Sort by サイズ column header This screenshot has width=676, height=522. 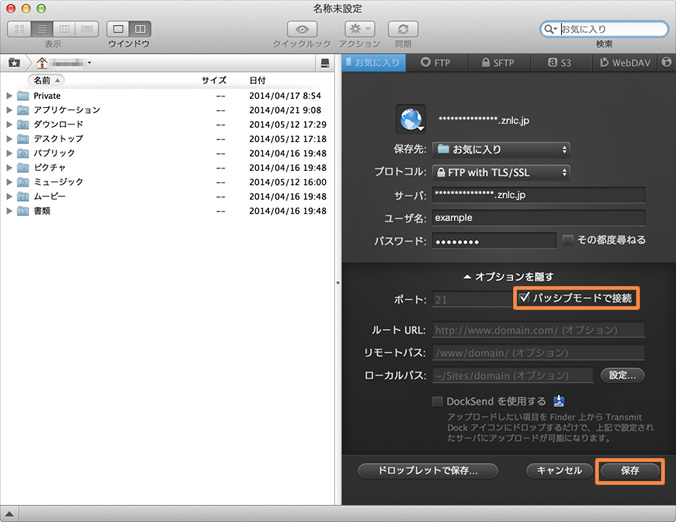point(214,80)
